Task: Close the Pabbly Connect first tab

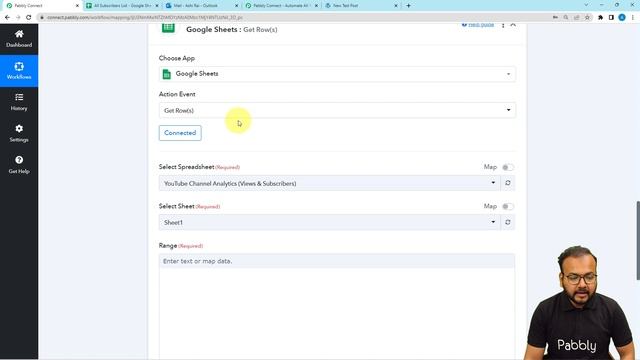Action: point(77,6)
